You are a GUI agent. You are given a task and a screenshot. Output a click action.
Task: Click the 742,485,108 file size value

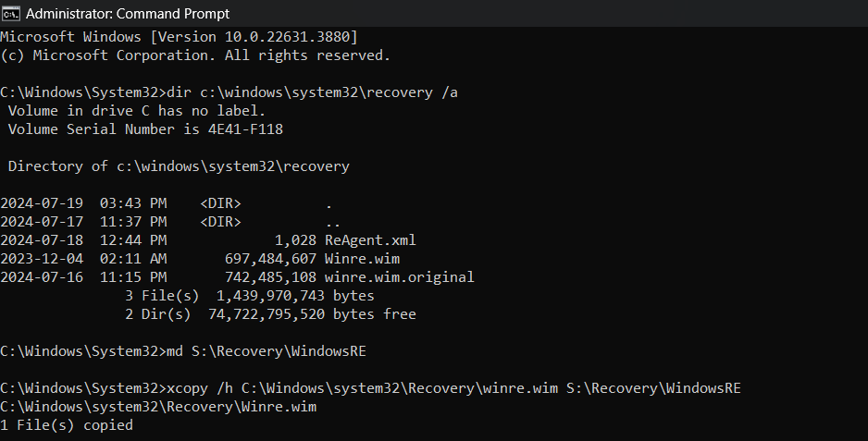point(271,277)
